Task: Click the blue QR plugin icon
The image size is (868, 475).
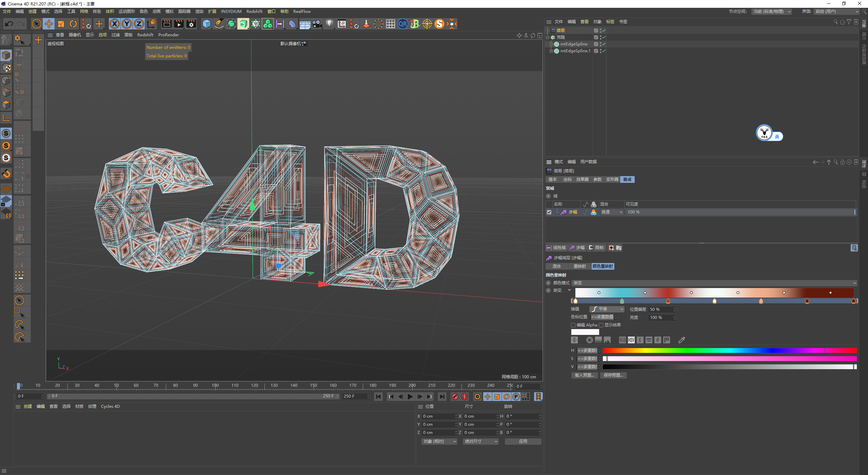Action: tap(402, 24)
